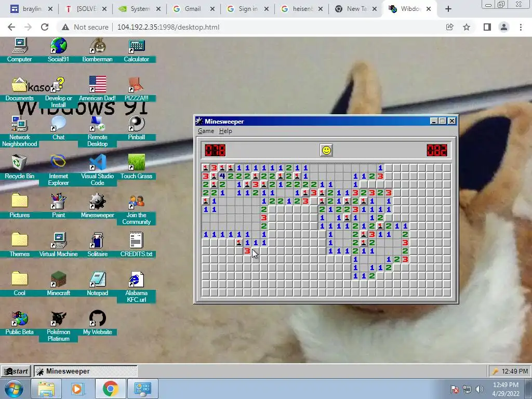Click the share page icon

tap(449, 27)
